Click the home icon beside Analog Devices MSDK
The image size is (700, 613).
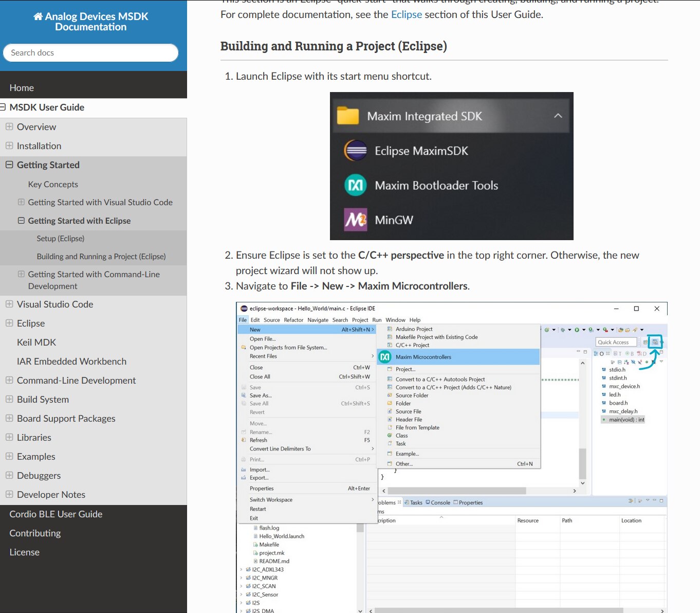(38, 16)
